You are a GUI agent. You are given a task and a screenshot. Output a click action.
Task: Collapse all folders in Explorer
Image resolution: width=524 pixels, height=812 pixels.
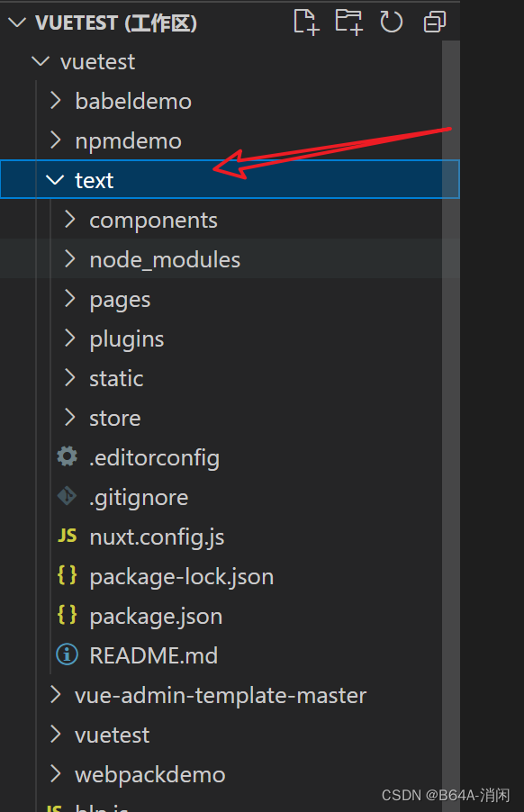434,22
